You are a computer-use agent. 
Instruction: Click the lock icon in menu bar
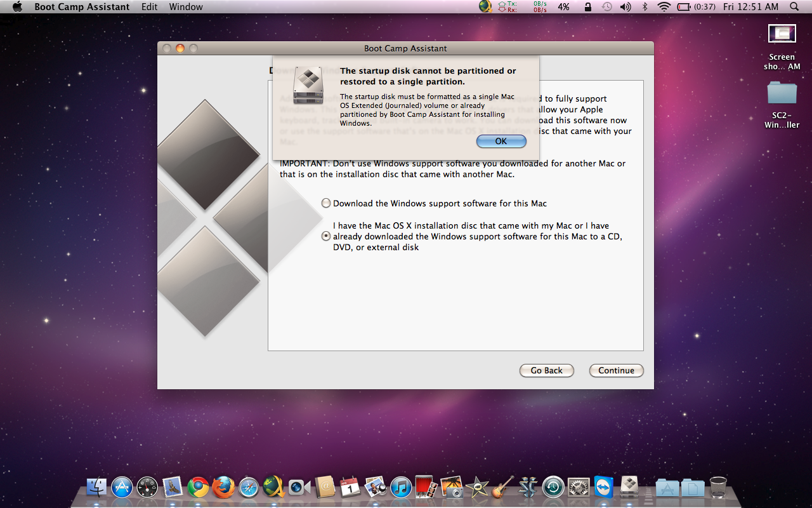pos(588,7)
